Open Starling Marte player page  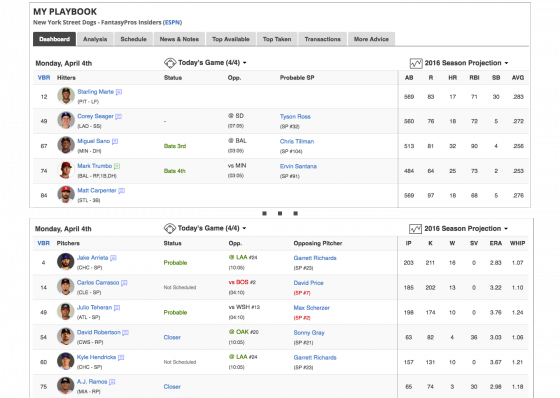point(95,92)
